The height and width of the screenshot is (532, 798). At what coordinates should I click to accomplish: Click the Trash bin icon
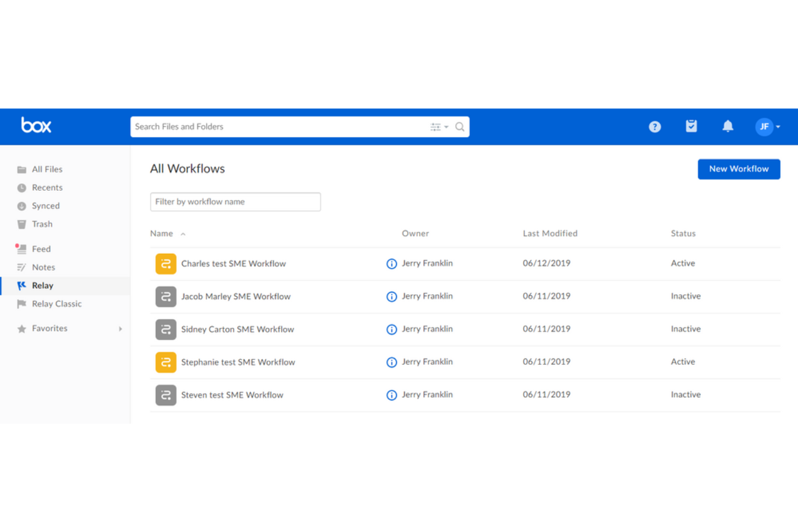pos(22,224)
